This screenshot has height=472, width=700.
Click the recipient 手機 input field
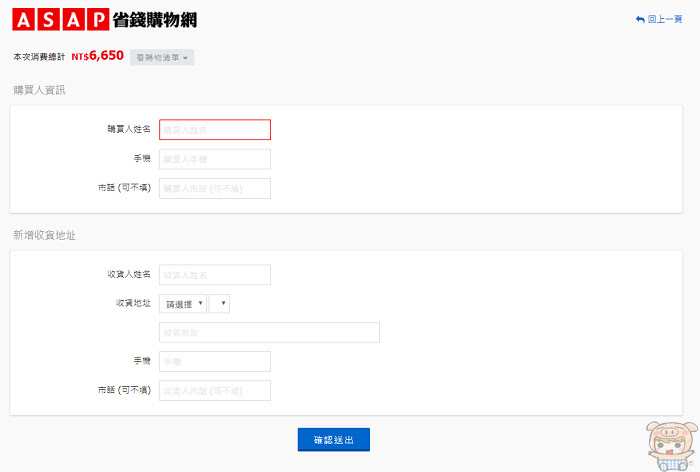[215, 361]
